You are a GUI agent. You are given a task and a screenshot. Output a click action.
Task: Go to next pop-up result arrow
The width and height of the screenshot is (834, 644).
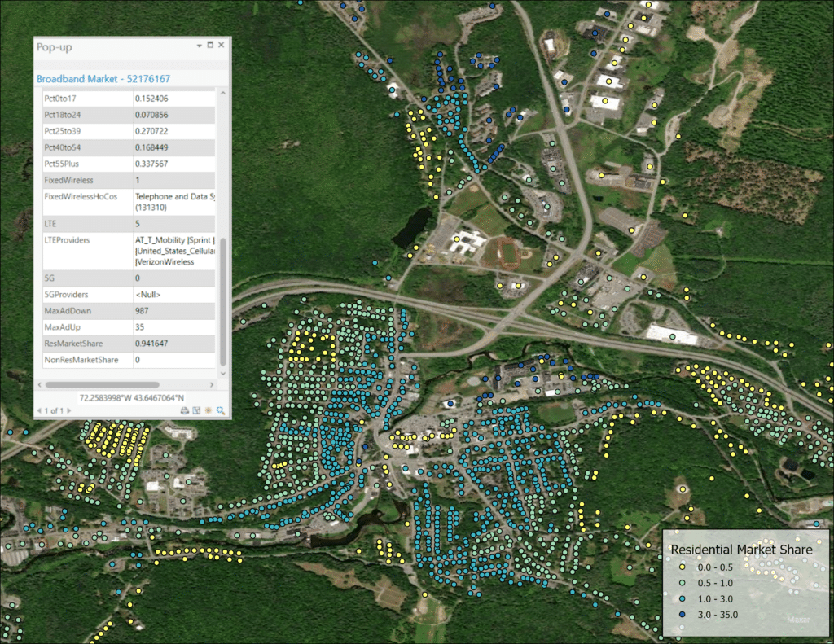(x=68, y=410)
